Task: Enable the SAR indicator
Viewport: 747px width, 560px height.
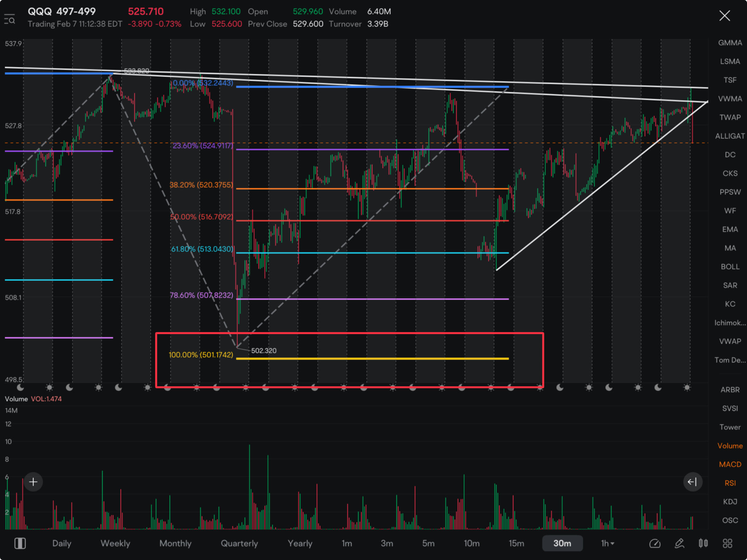Action: point(730,286)
